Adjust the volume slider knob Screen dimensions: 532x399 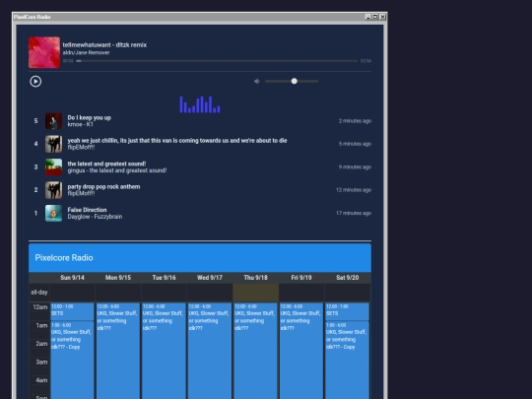click(x=295, y=81)
